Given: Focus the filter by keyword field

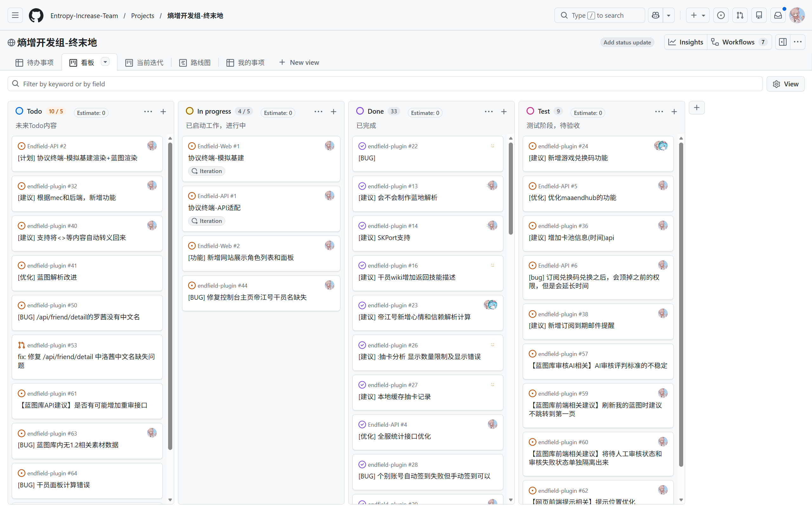Looking at the screenshot, I should (385, 84).
